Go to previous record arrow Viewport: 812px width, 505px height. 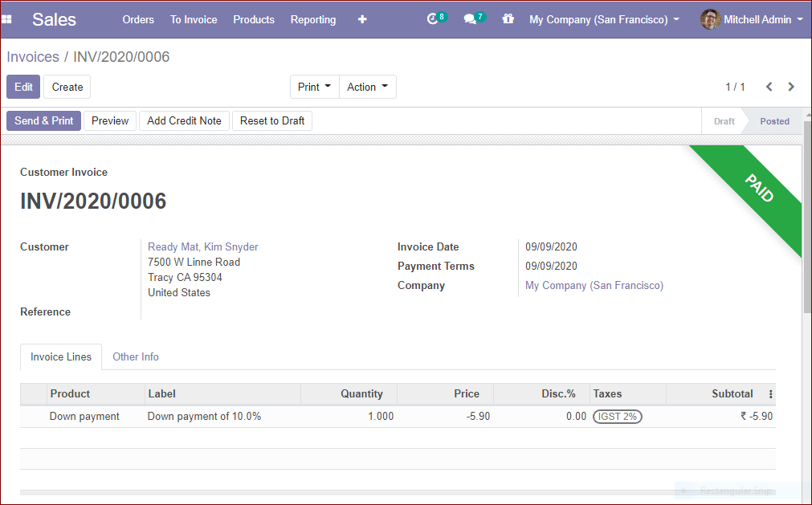769,87
